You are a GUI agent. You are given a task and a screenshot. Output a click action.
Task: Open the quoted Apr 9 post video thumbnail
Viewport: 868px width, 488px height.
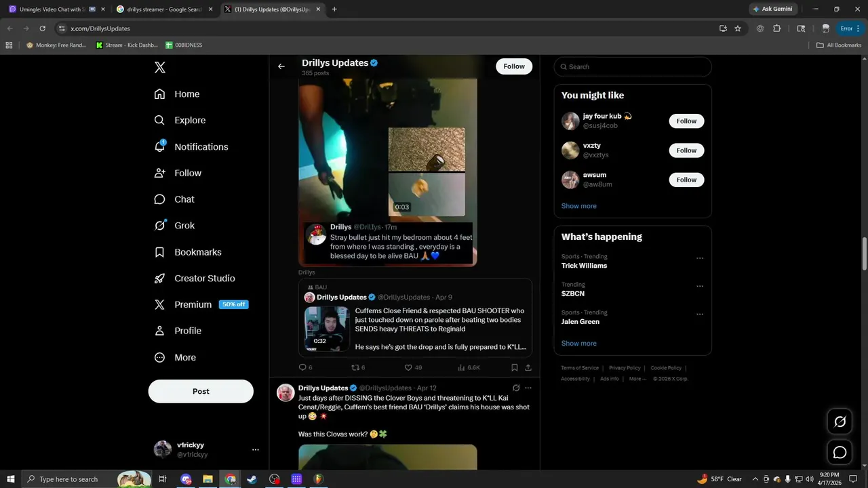(x=327, y=329)
